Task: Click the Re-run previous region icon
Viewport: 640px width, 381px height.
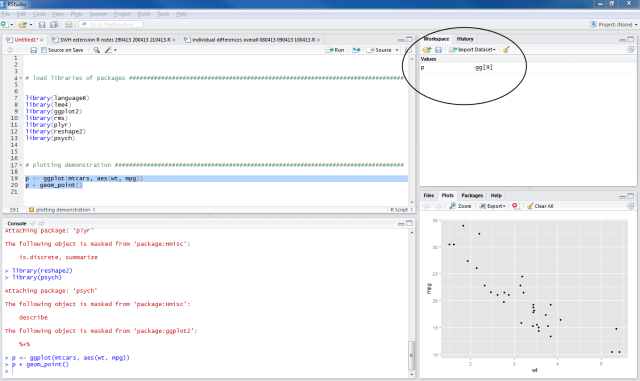Action: tap(356, 50)
